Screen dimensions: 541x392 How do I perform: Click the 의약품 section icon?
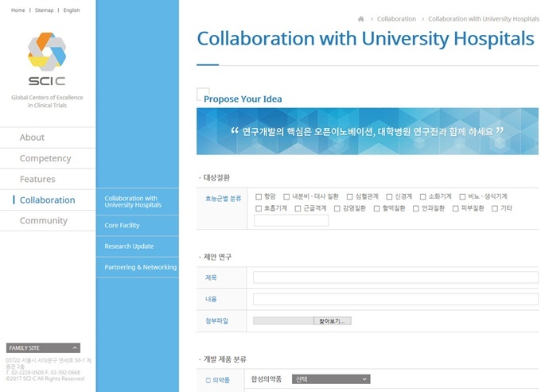[208, 381]
